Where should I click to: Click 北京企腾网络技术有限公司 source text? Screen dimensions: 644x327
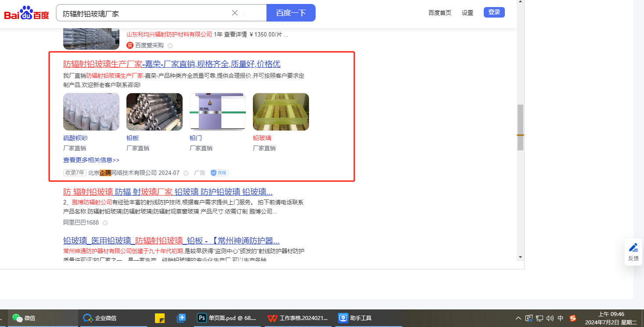tap(122, 173)
